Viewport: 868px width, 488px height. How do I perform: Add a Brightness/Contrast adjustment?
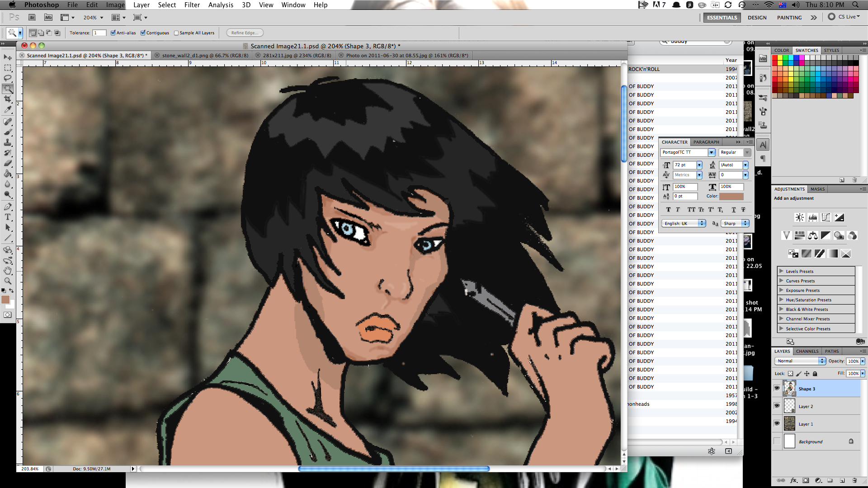[x=800, y=217]
